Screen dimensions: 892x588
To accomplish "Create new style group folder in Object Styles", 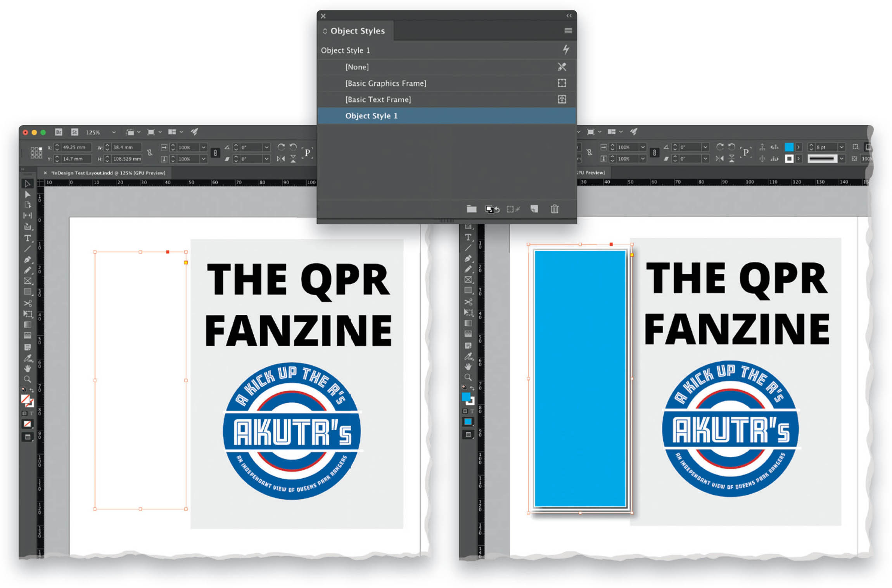I will coord(472,209).
